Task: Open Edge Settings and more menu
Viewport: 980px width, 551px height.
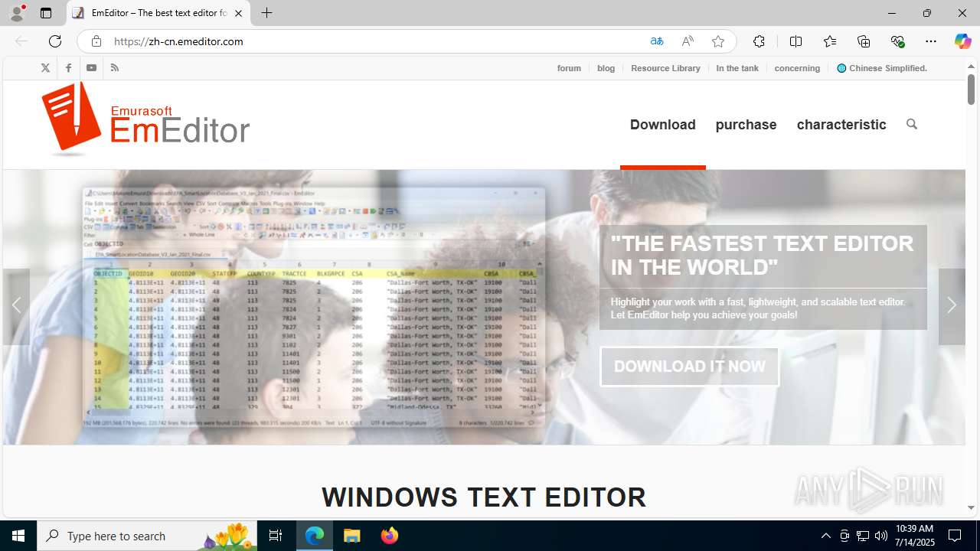Action: click(x=931, y=41)
